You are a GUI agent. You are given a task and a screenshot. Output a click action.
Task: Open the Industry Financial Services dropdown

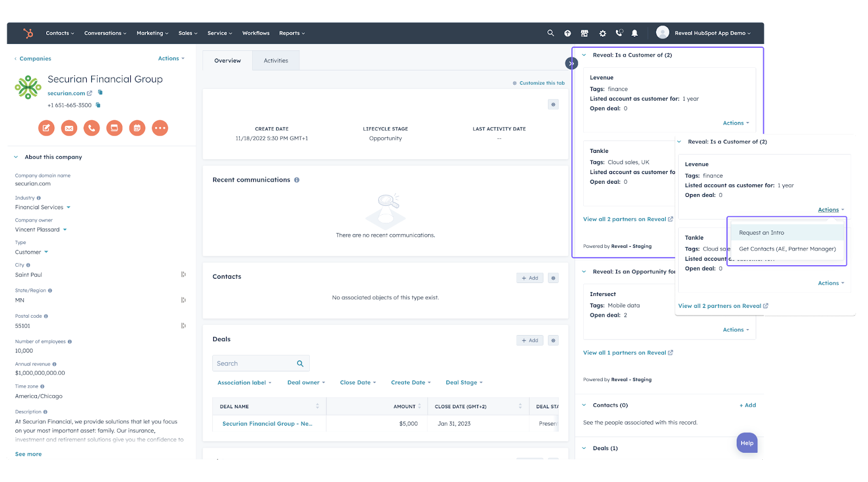tap(43, 207)
